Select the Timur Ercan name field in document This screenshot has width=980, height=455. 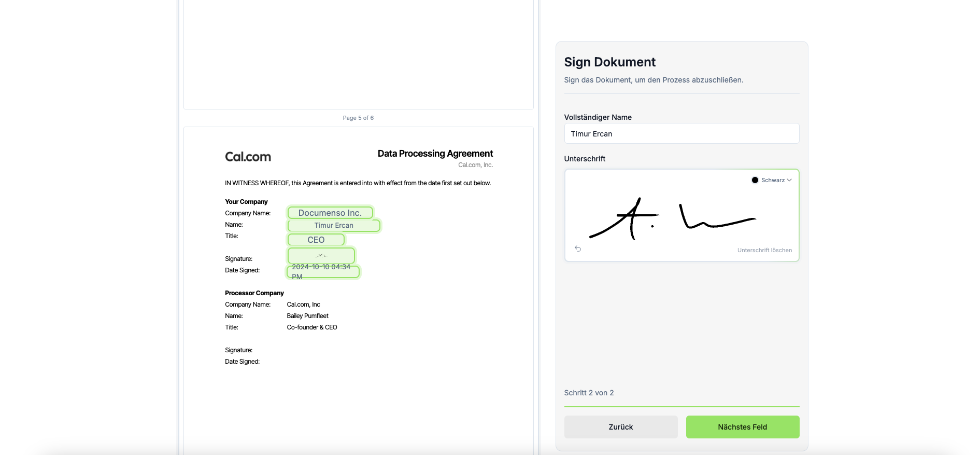point(334,225)
